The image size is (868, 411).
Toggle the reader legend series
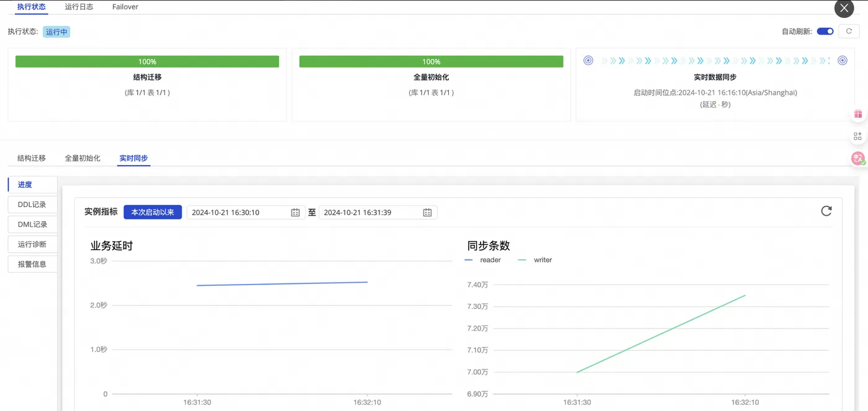(x=483, y=260)
